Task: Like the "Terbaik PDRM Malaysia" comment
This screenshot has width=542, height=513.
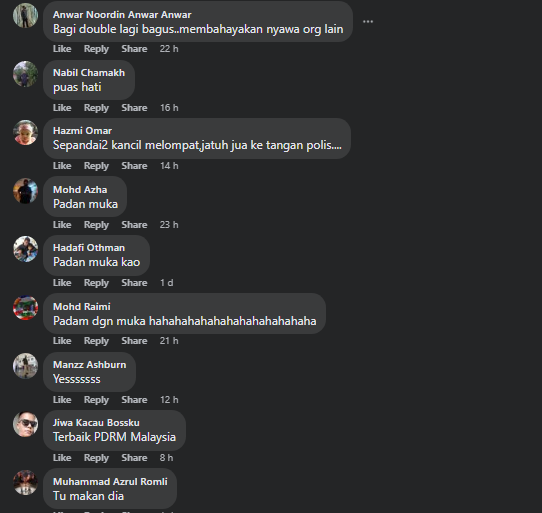Action: [x=62, y=458]
